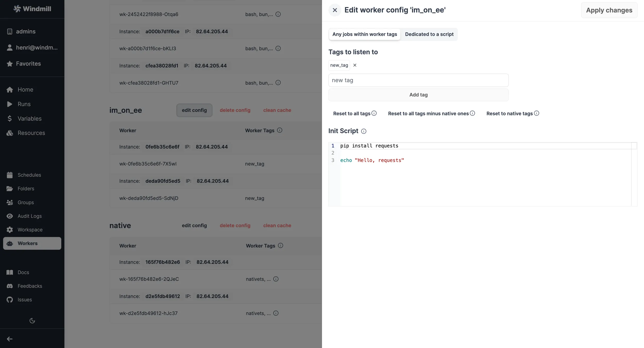The image size is (644, 348).
Task: Open the Runs page
Action: click(x=24, y=104)
